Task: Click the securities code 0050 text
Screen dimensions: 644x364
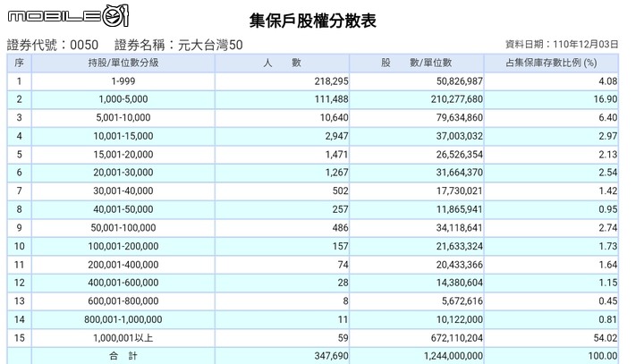Action: pyautogui.click(x=84, y=45)
